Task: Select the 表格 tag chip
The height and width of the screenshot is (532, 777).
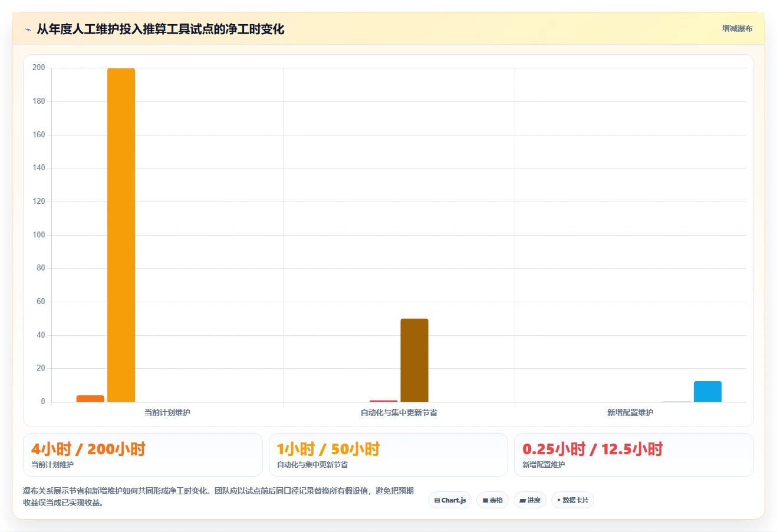Action: click(492, 500)
